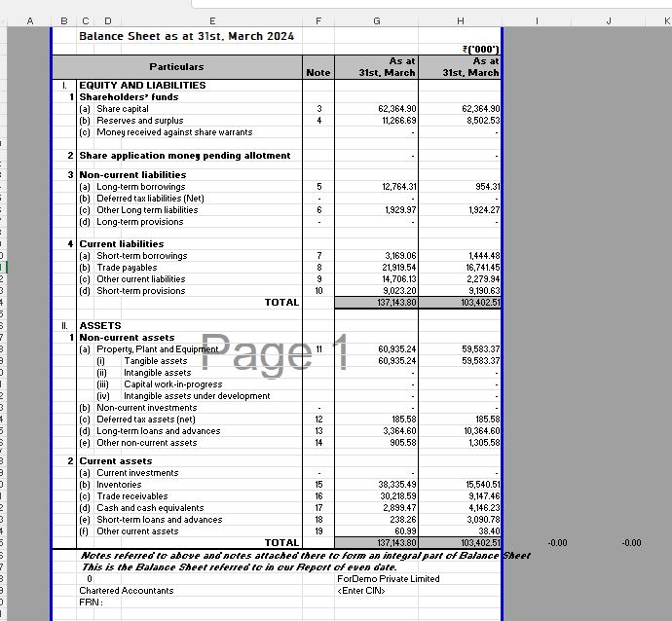
Task: Select column A header
Action: pyautogui.click(x=29, y=21)
